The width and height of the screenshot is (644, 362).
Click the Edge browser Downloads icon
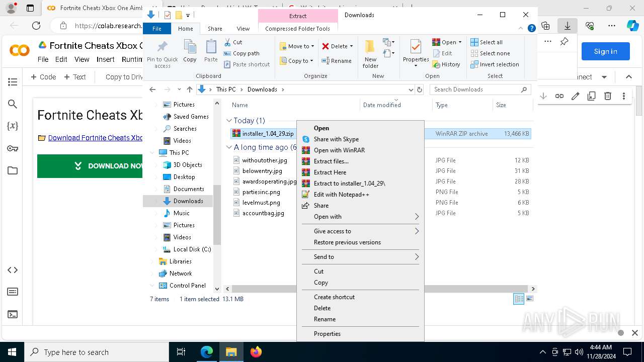pos(568,26)
